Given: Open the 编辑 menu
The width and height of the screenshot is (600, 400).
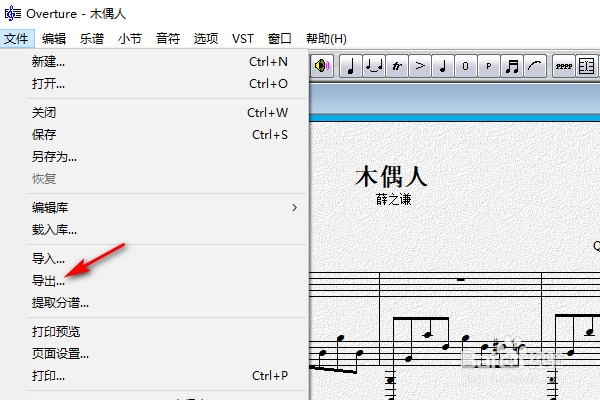Looking at the screenshot, I should (54, 39).
